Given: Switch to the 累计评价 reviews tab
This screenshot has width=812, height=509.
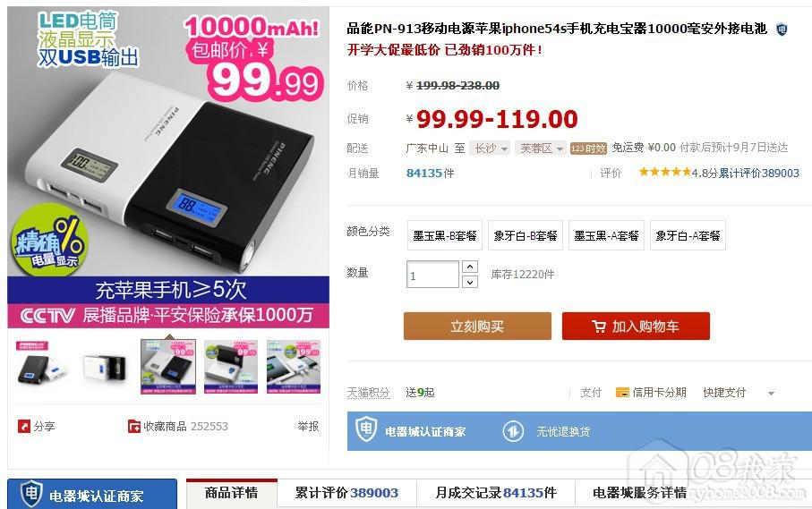Looking at the screenshot, I should (346, 493).
